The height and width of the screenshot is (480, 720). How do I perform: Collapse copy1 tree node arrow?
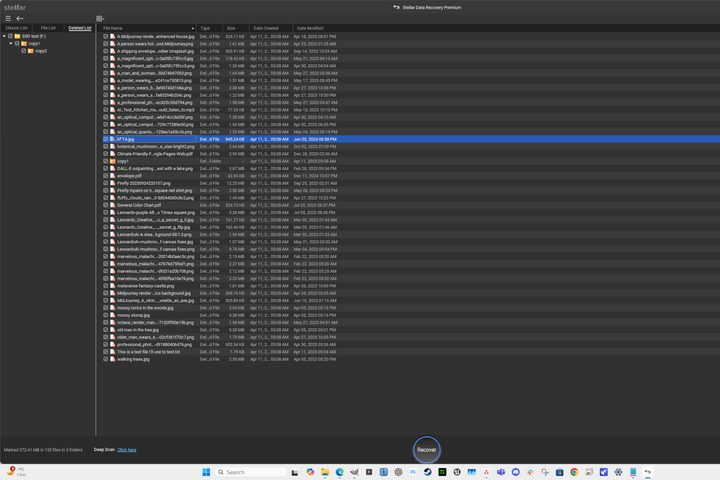[x=11, y=44]
